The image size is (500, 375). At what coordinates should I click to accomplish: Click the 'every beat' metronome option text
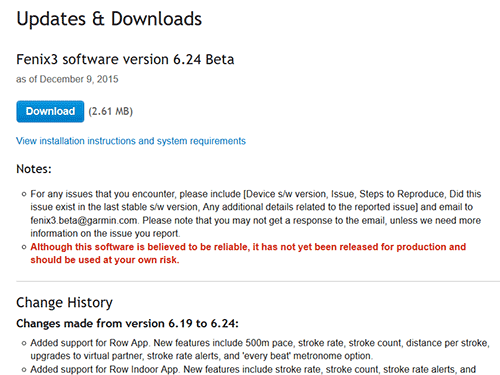coord(308,356)
